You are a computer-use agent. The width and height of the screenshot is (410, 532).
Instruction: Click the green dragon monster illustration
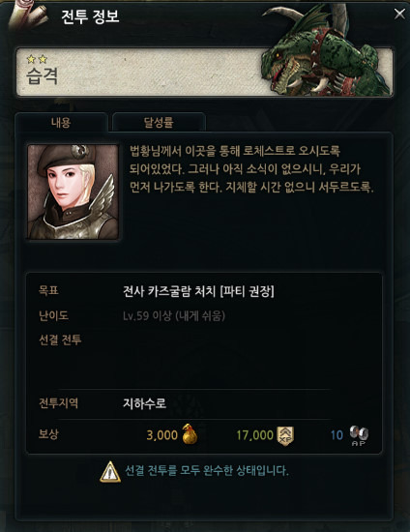point(325,51)
